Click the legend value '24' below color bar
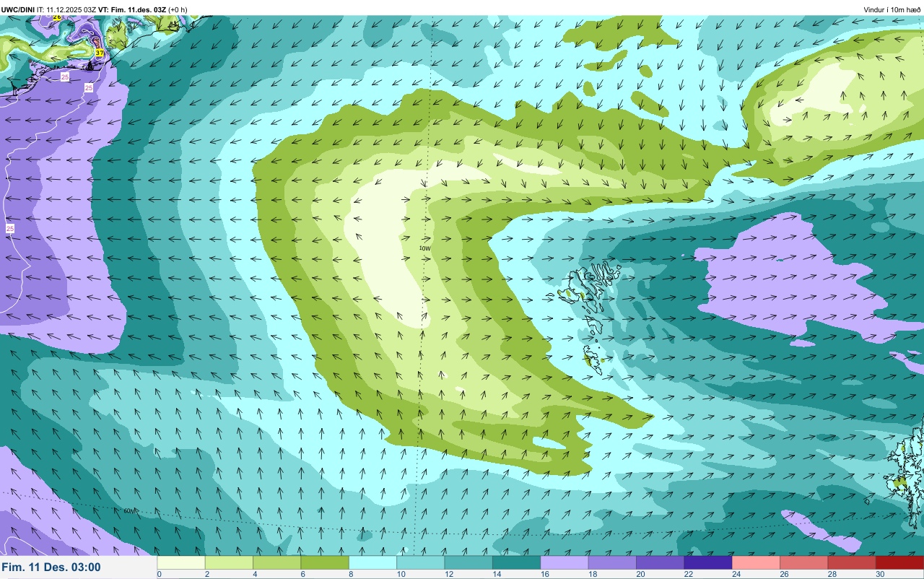Screen dimensions: 924x579 [x=736, y=574]
